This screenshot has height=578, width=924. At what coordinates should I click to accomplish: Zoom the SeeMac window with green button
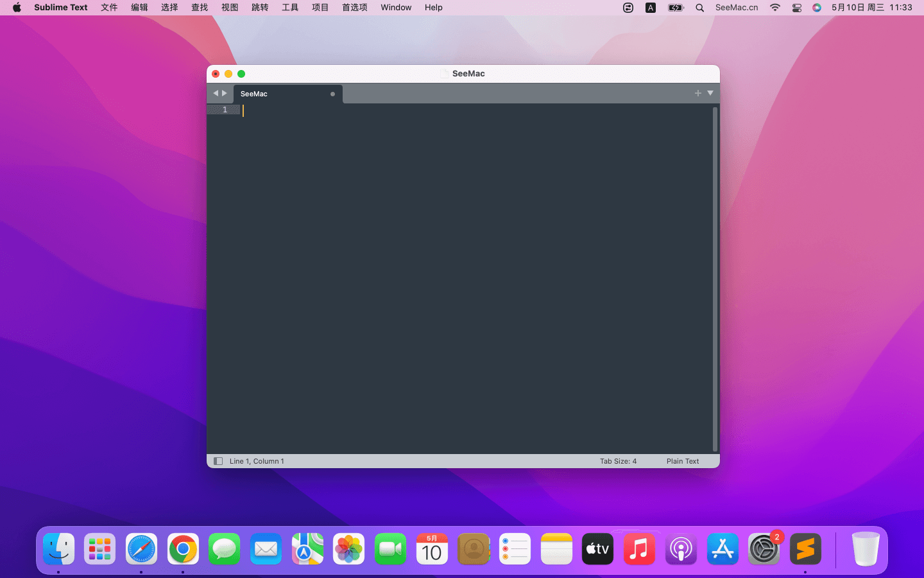(241, 74)
